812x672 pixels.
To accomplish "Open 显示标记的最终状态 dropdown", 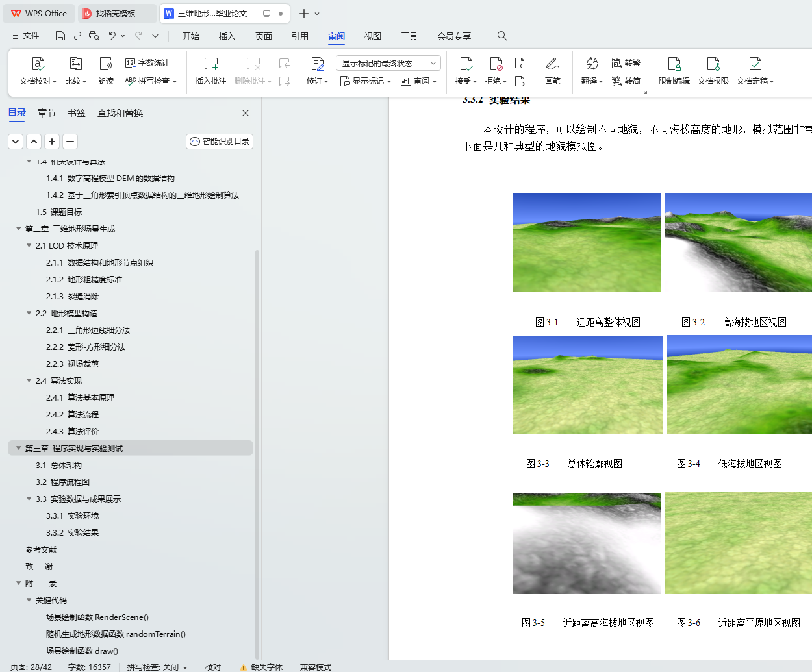I will [x=388, y=63].
